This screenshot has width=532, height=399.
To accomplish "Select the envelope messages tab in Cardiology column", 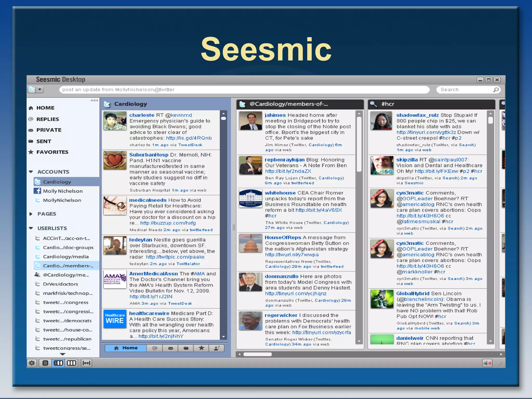I will click(x=170, y=348).
